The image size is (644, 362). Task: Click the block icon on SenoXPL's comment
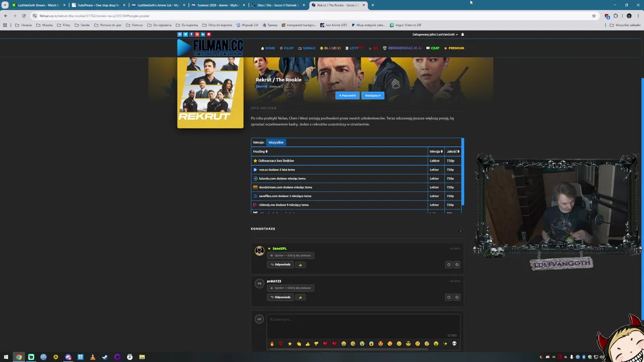457,264
